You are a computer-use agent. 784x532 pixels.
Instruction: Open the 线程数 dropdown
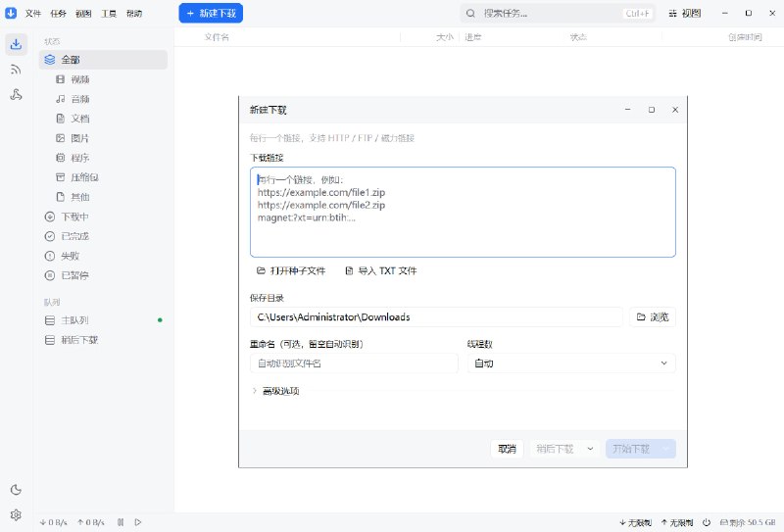point(571,363)
